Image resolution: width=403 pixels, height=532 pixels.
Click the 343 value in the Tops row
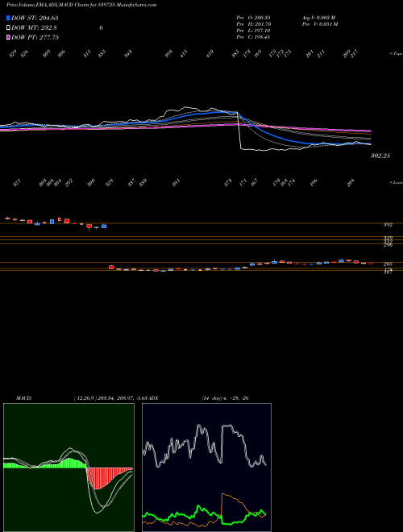pos(127,54)
